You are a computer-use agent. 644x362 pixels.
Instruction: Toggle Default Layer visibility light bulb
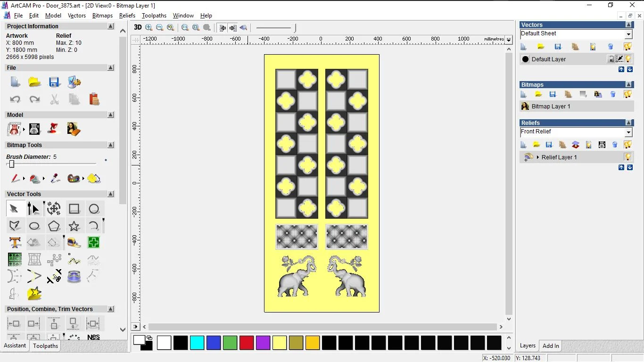click(628, 59)
